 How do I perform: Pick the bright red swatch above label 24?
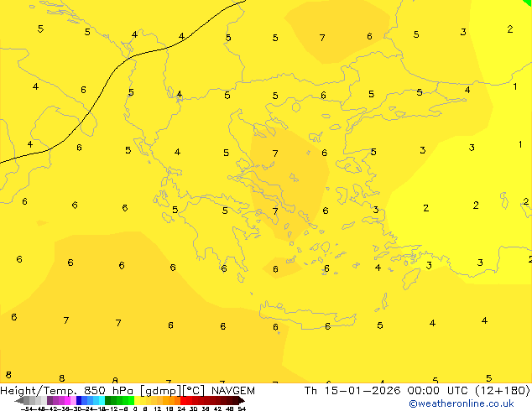(x=183, y=400)
